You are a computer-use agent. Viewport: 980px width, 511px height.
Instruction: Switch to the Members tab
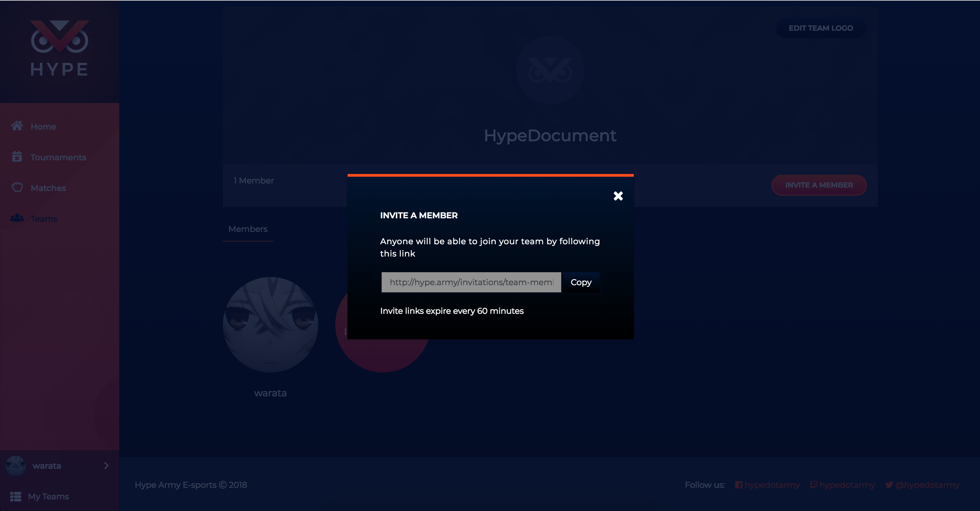pos(248,229)
